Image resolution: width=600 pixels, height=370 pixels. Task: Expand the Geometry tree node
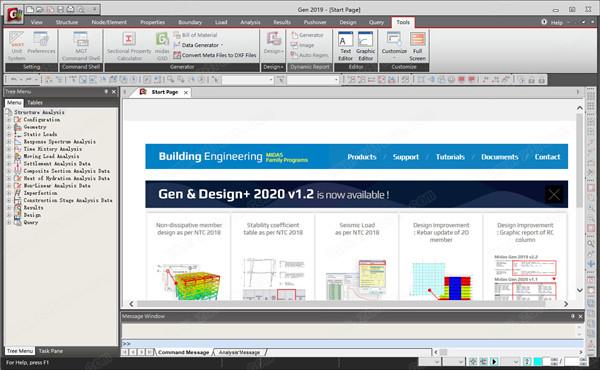9,127
